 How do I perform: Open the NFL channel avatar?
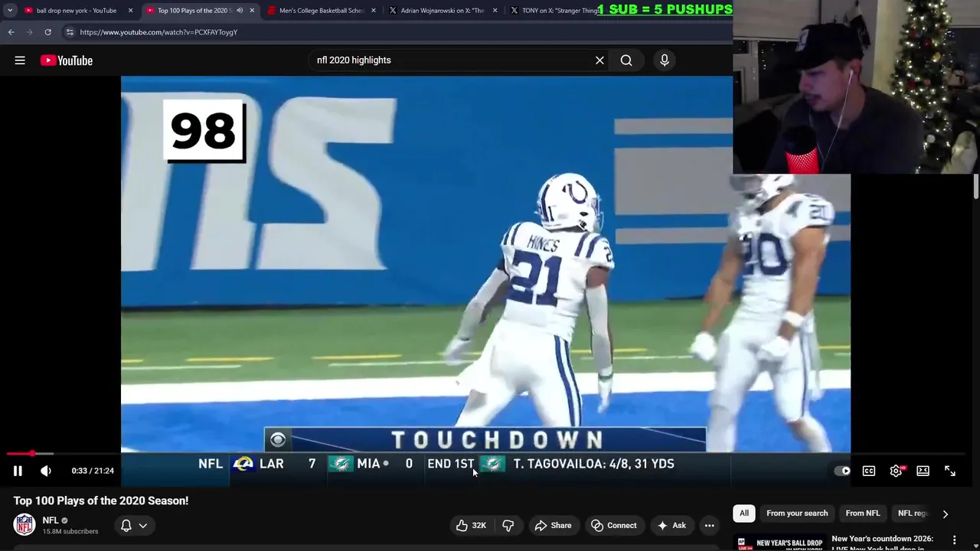24,525
